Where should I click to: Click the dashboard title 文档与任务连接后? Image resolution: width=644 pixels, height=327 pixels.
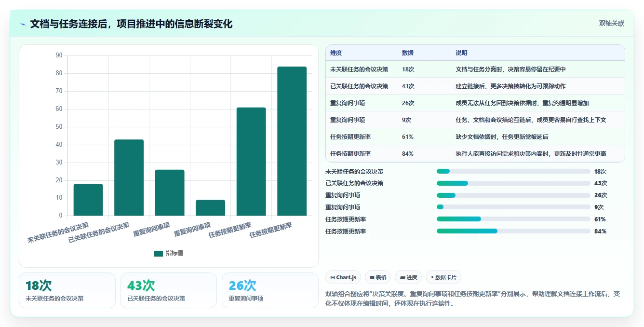coord(131,24)
